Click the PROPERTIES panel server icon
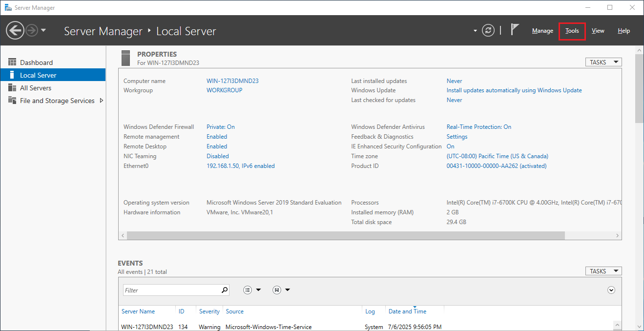The image size is (644, 331). [125, 58]
